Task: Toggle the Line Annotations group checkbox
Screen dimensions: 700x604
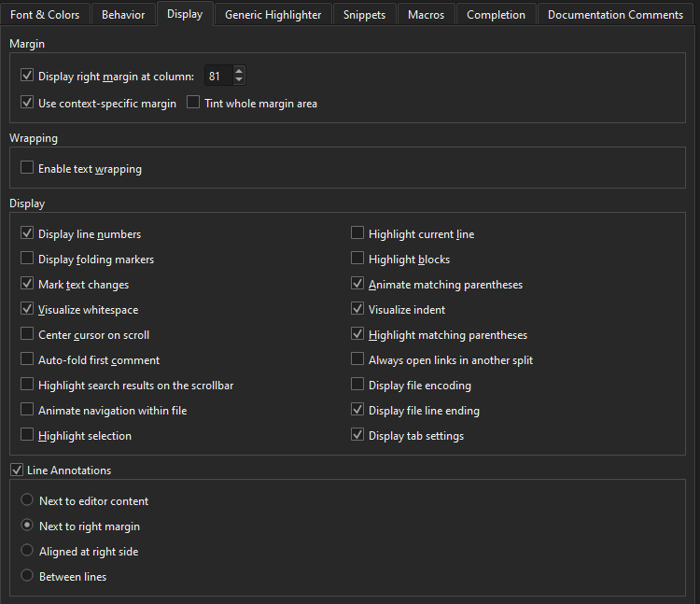Action: click(x=16, y=471)
